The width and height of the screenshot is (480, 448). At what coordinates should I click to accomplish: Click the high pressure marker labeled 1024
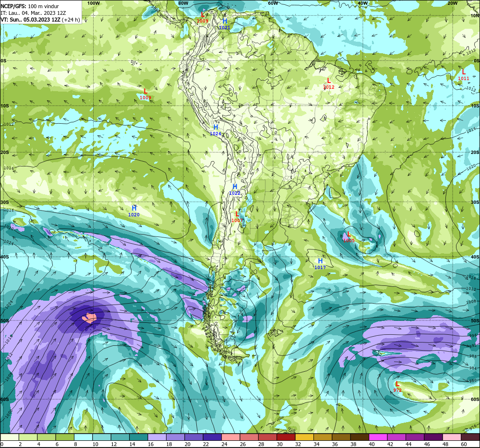[x=216, y=130]
